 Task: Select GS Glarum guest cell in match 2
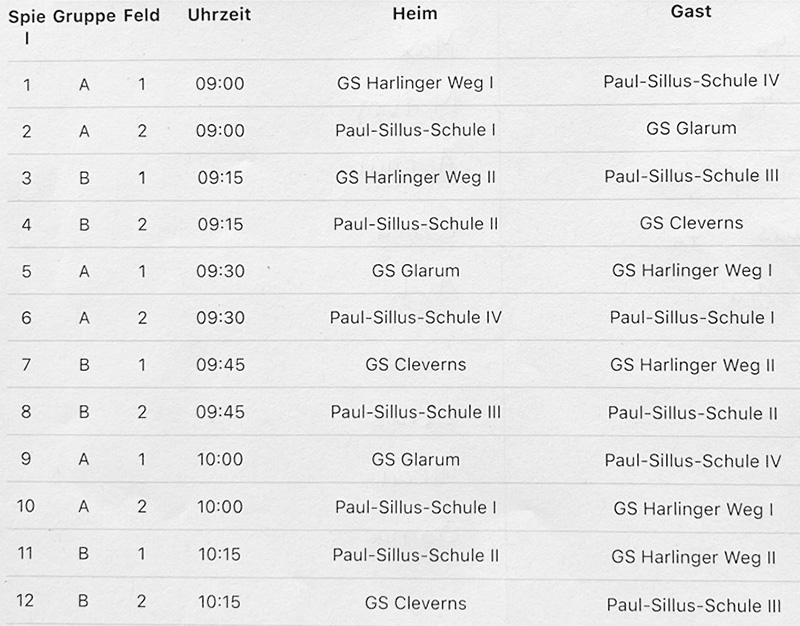691,128
